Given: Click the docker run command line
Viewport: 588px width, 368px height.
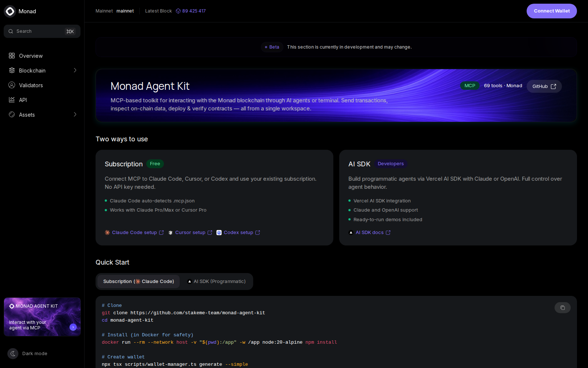Looking at the screenshot, I should [219, 342].
